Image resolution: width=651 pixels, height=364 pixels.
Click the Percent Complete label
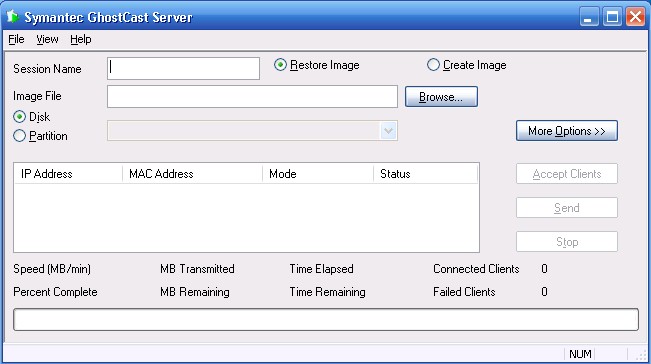[x=55, y=292]
